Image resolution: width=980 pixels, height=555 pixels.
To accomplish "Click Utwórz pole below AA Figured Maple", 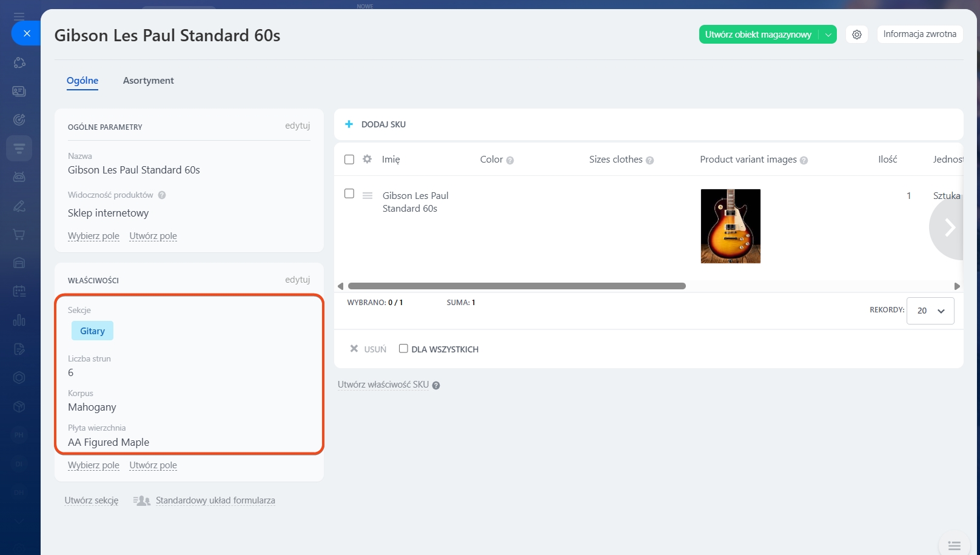I will click(x=153, y=465).
